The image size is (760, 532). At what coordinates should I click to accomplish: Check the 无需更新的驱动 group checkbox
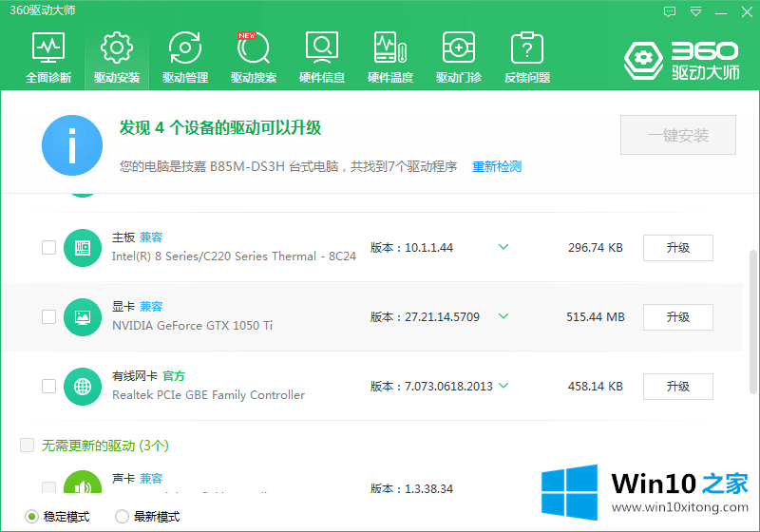click(28, 446)
